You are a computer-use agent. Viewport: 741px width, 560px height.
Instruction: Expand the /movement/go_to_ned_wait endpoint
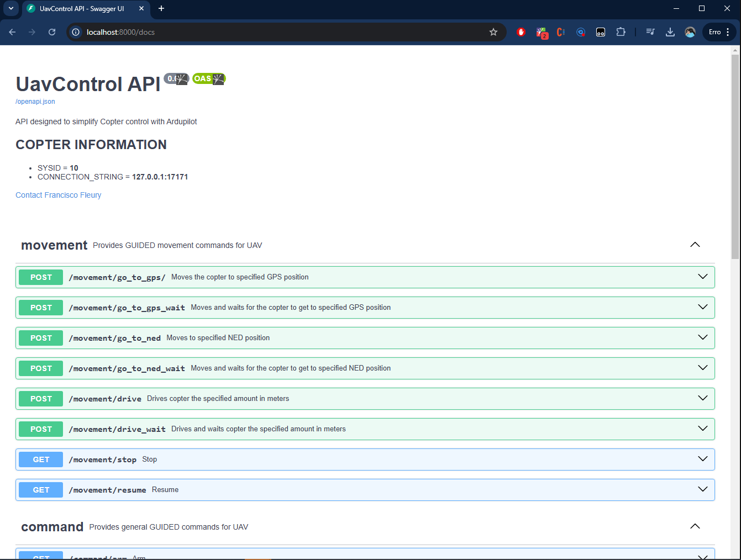(x=703, y=368)
